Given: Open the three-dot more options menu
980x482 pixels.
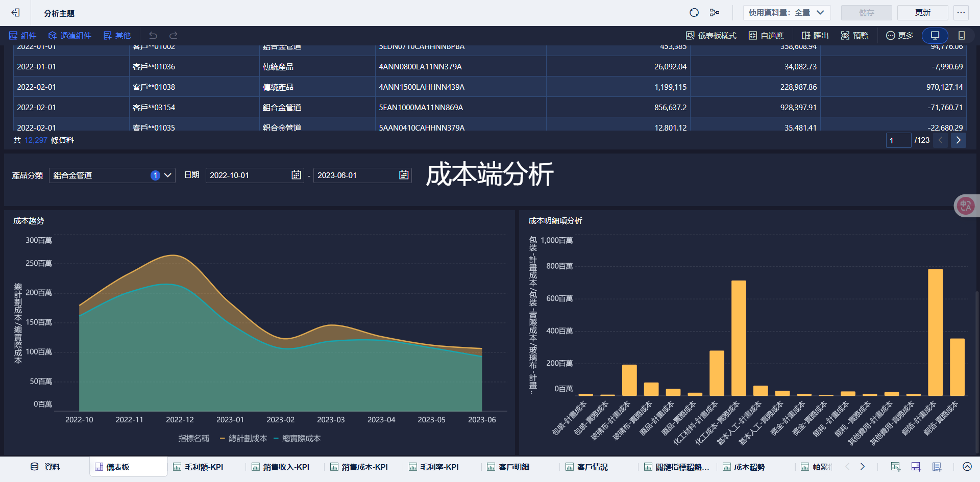Looking at the screenshot, I should (961, 13).
